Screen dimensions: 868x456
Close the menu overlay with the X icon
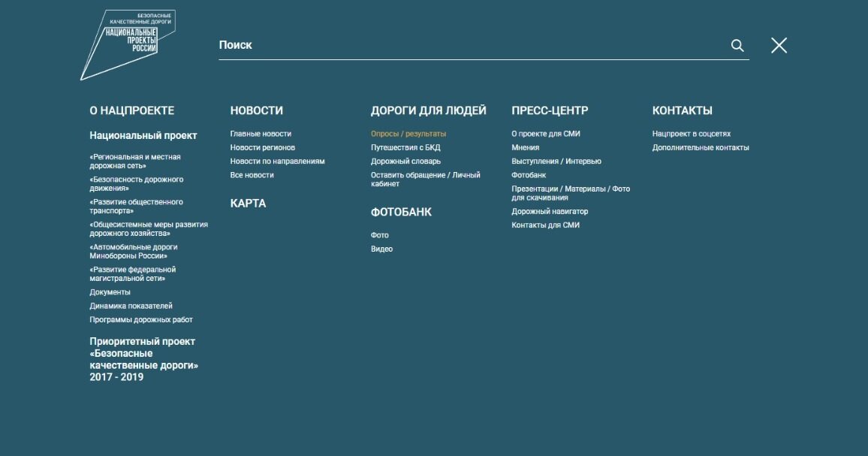[779, 45]
